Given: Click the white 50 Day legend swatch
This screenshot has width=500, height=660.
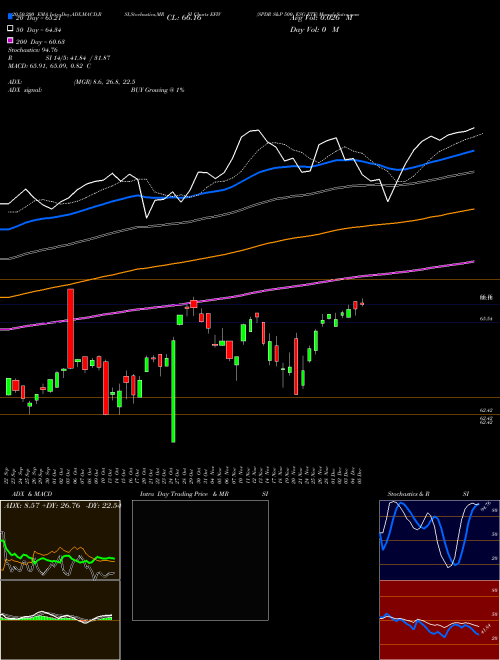Looking at the screenshot, I should 11,28.
